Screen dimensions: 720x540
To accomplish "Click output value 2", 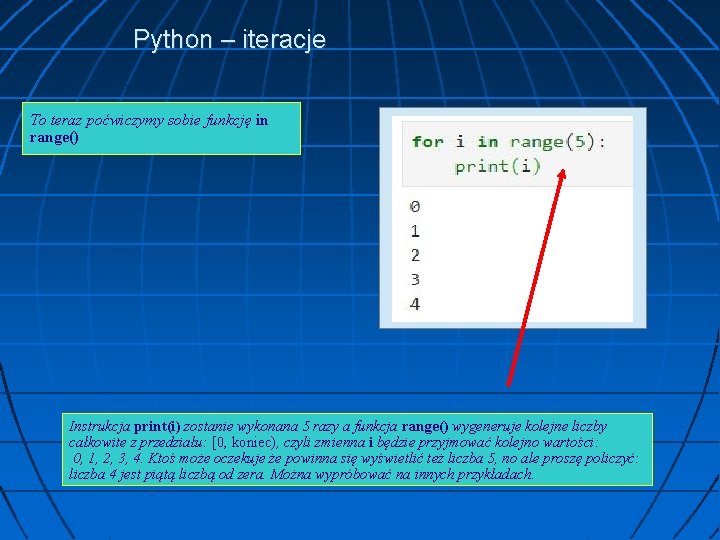I will tap(415, 255).
